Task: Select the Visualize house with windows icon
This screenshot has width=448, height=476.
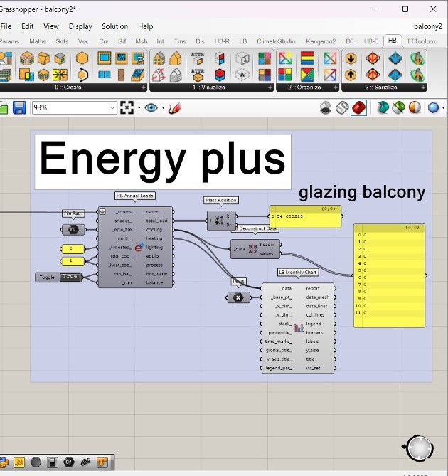Action: [x=159, y=58]
